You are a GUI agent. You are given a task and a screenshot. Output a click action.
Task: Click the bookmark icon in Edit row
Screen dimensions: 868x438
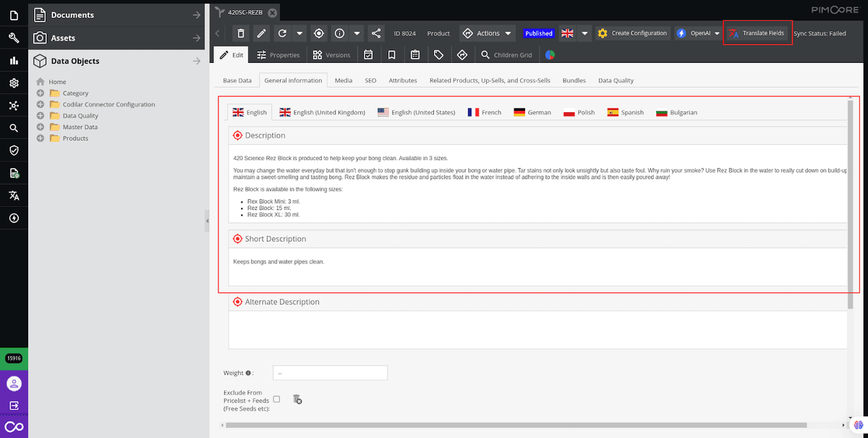[391, 55]
